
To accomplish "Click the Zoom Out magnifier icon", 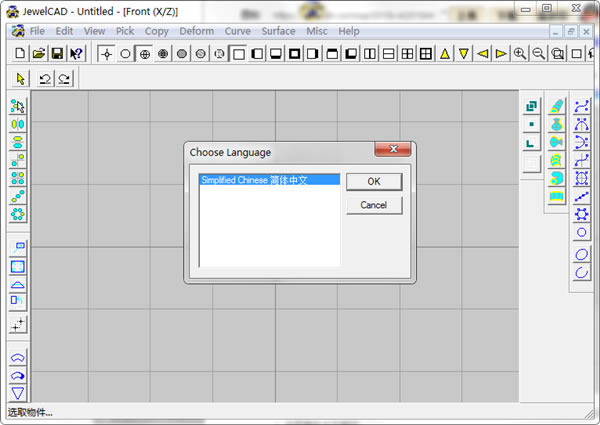I will [539, 53].
